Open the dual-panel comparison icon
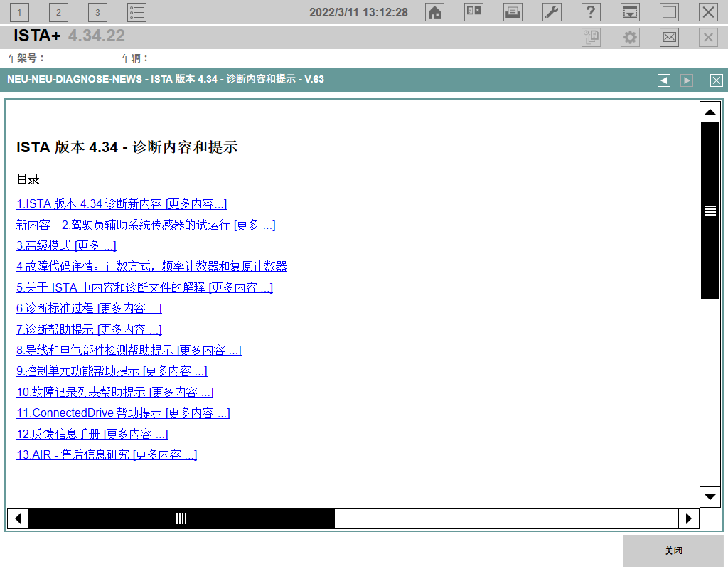This screenshot has width=728, height=569. [473, 13]
